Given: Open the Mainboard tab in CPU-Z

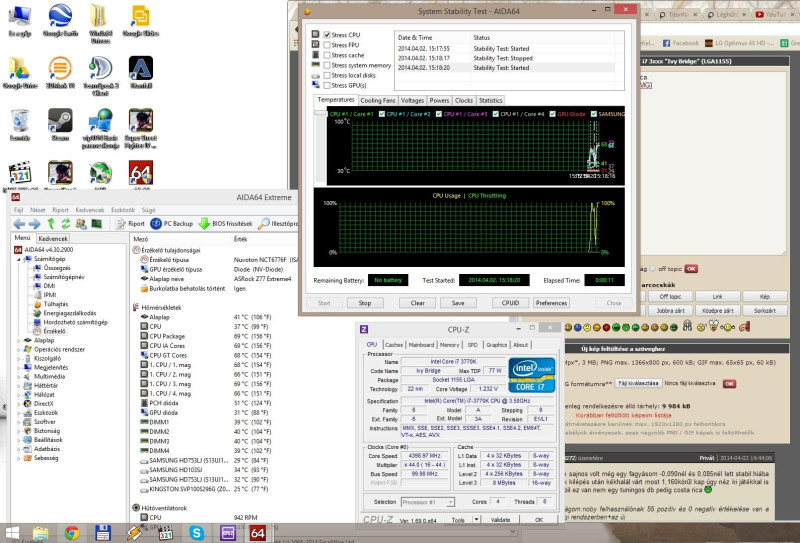Looking at the screenshot, I should [x=421, y=345].
